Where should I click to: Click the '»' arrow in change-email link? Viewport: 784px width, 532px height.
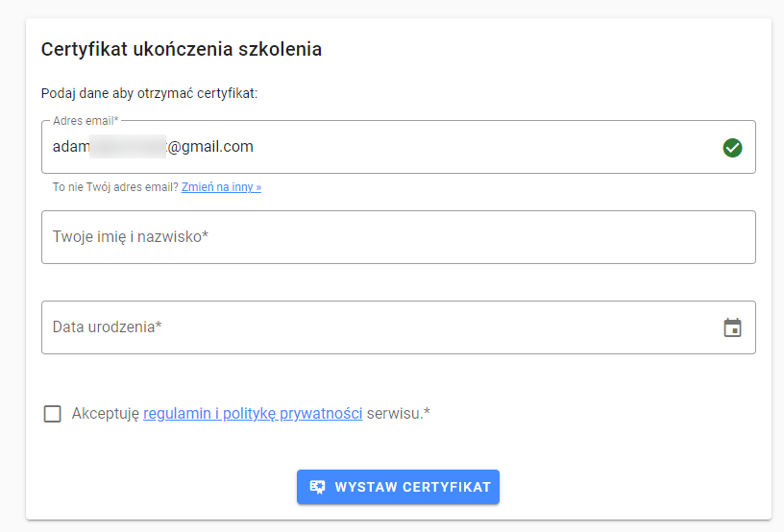[x=258, y=187]
